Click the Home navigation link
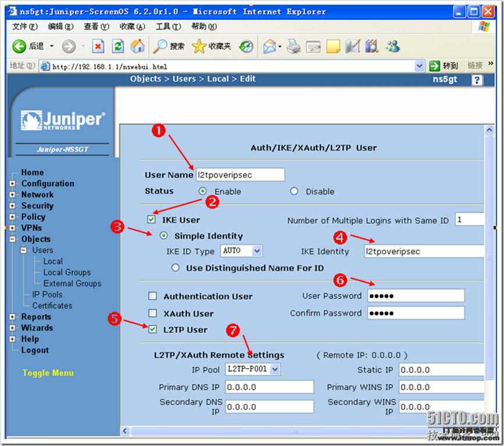The width and height of the screenshot is (504, 446). point(33,172)
